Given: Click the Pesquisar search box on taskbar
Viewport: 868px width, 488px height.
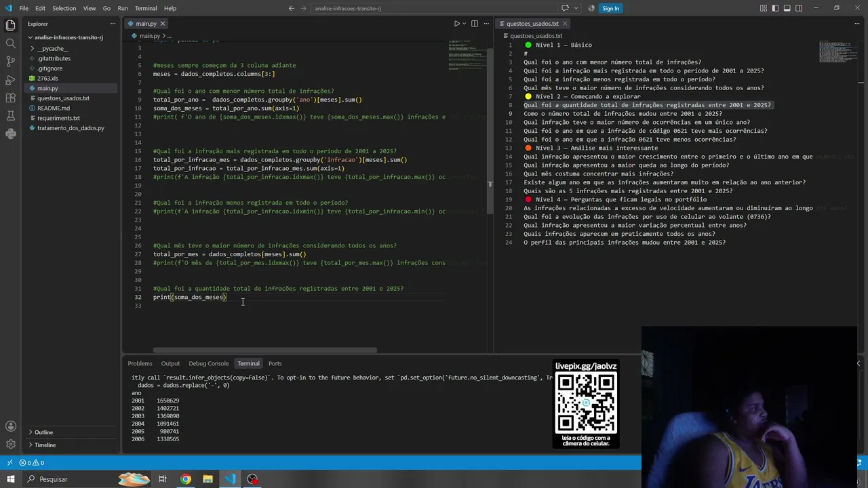Looking at the screenshot, I should pyautogui.click(x=68, y=479).
